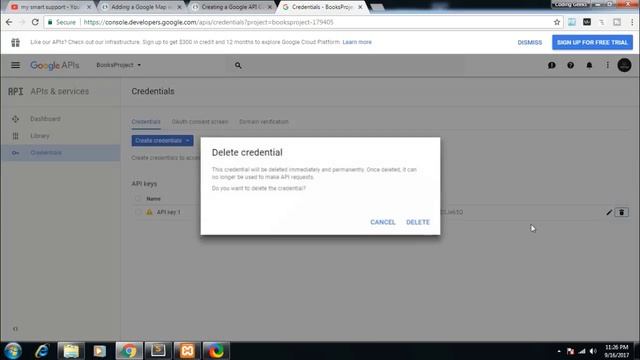The width and height of the screenshot is (640, 360).
Task: Switch to 'Creating a Google API' tab
Action: pyautogui.click(x=232, y=7)
